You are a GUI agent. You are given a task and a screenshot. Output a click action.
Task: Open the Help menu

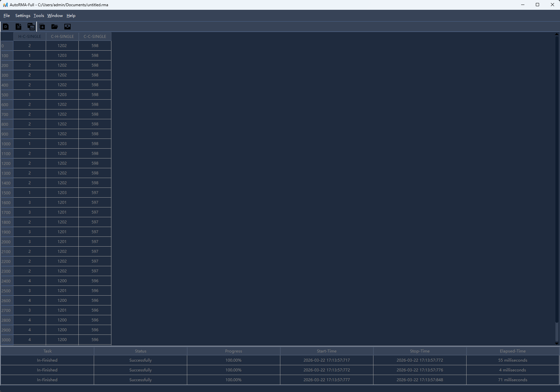click(x=71, y=16)
